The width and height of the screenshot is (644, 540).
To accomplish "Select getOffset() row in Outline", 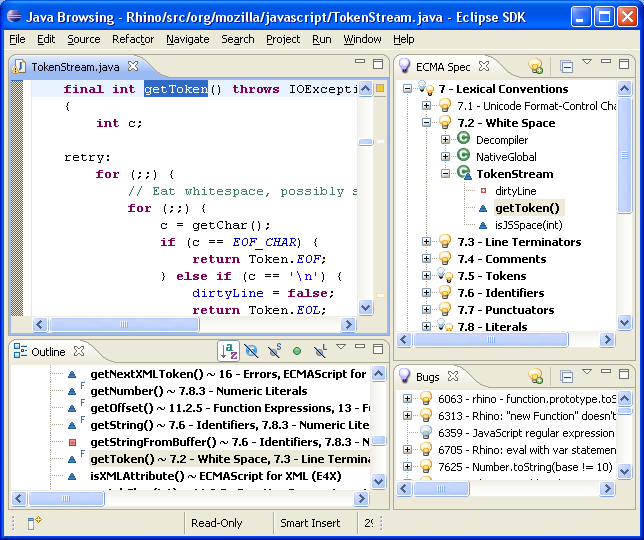I will tap(230, 408).
